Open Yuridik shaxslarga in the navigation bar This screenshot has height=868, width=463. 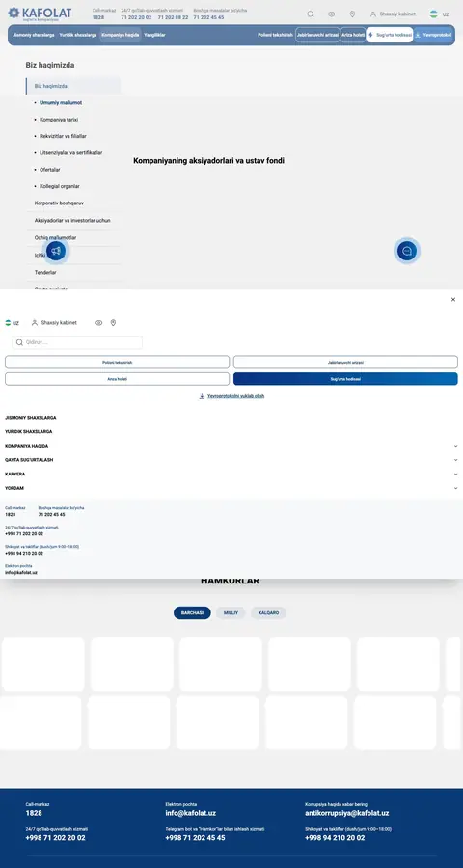click(78, 35)
